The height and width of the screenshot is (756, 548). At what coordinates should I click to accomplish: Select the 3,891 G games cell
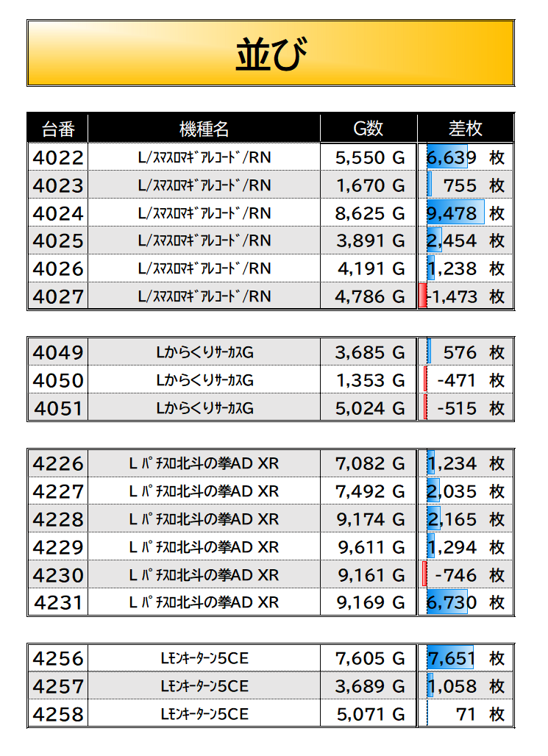click(x=369, y=240)
